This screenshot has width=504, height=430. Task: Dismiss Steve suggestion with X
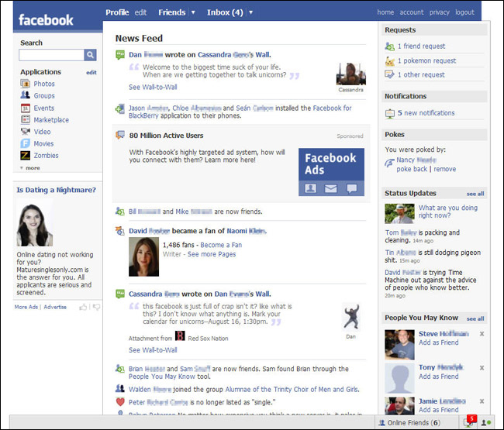tap(482, 334)
